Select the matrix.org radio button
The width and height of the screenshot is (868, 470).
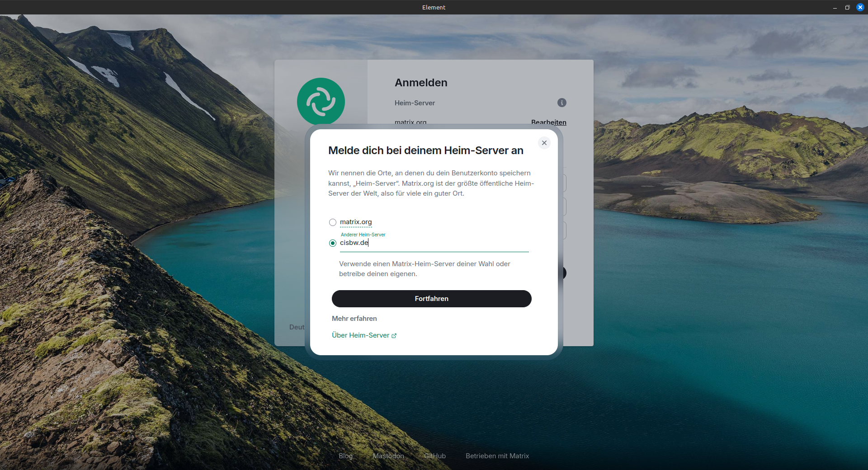pyautogui.click(x=333, y=222)
